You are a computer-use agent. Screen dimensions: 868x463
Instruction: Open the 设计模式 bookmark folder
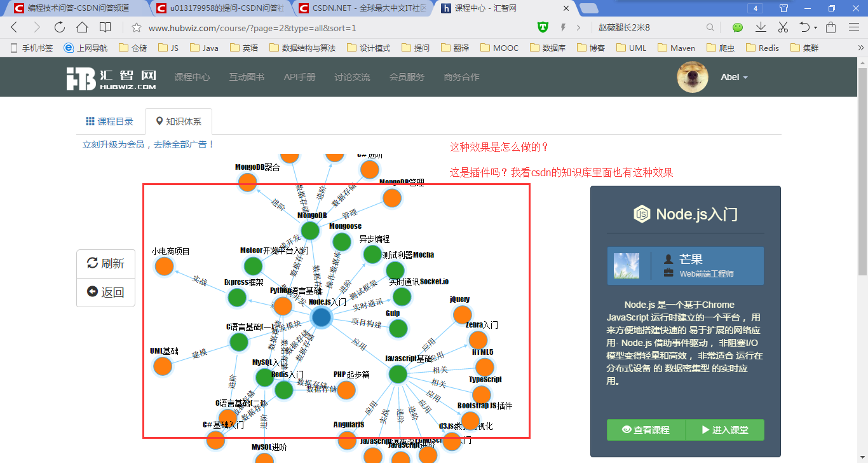[x=369, y=48]
